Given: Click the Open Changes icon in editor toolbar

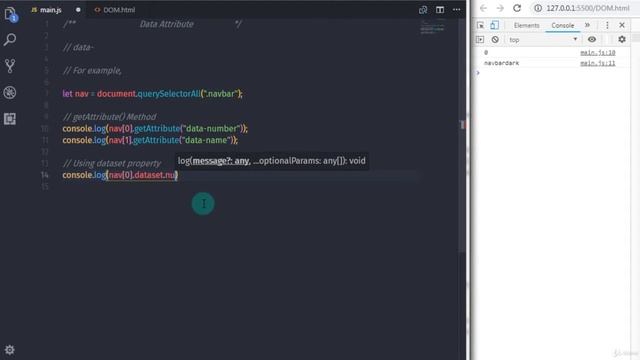Looking at the screenshot, I should click(423, 10).
